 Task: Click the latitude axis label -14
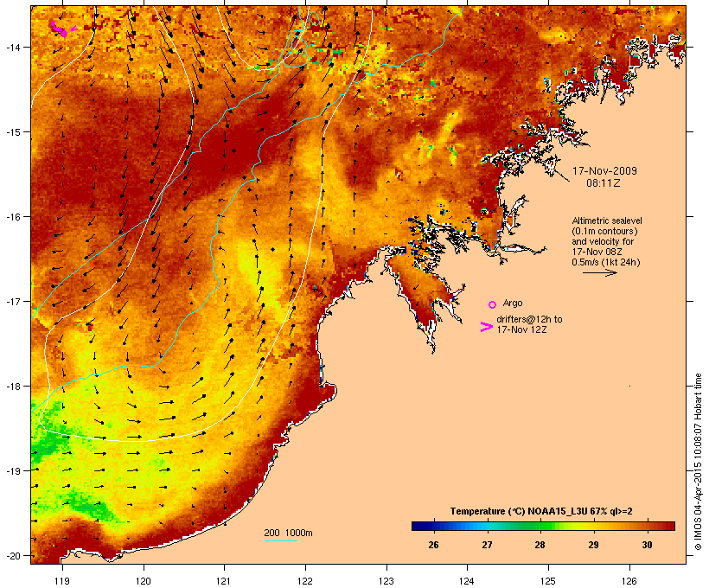(x=12, y=47)
